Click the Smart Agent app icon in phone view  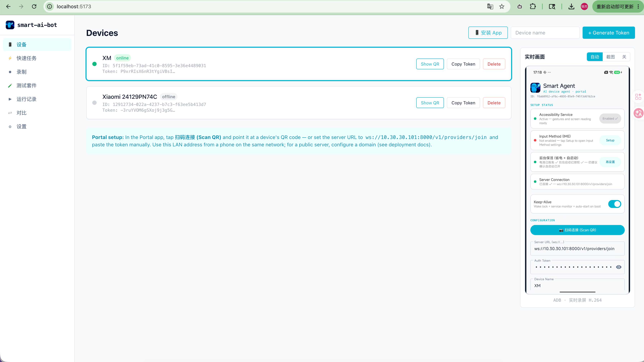tap(535, 88)
